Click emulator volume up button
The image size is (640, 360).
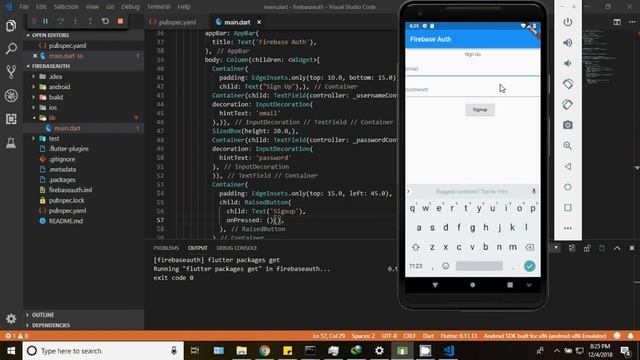coord(567,42)
